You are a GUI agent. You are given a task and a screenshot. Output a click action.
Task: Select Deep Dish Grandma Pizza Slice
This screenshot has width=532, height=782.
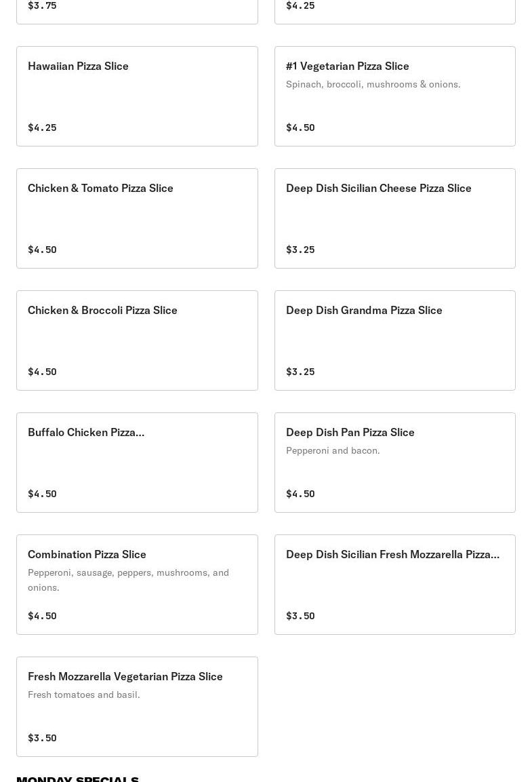coord(394,340)
